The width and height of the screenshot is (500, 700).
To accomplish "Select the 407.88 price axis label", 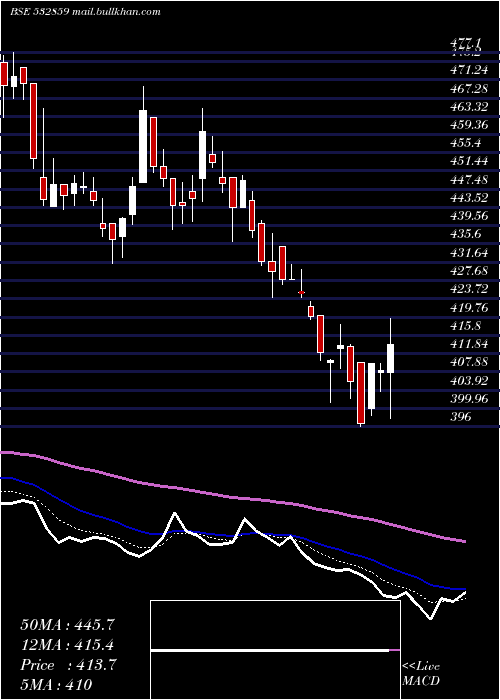I will coord(469,362).
